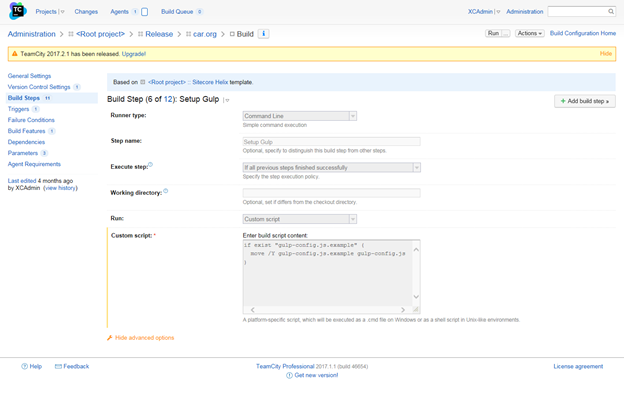Click the Add build step button
The width and height of the screenshot is (624, 397).
(585, 101)
